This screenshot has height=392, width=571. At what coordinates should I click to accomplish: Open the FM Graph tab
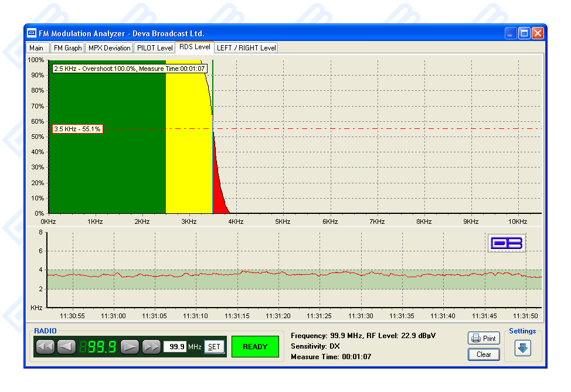tap(67, 48)
